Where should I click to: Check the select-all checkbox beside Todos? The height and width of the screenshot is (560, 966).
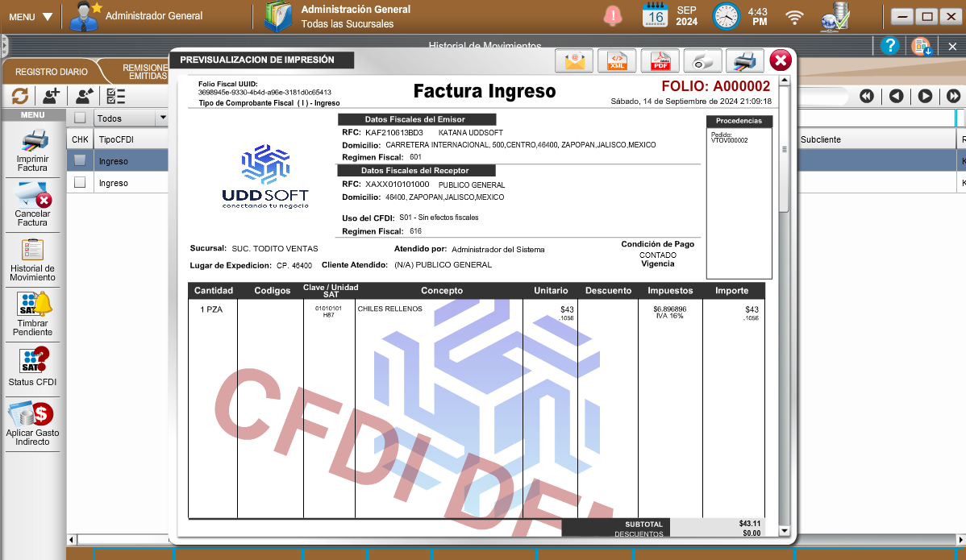click(x=80, y=118)
